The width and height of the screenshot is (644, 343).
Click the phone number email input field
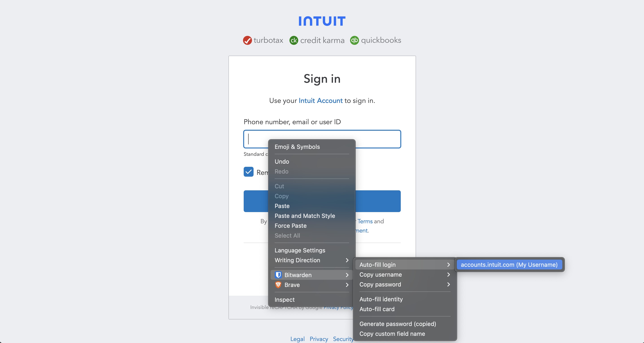(x=322, y=139)
